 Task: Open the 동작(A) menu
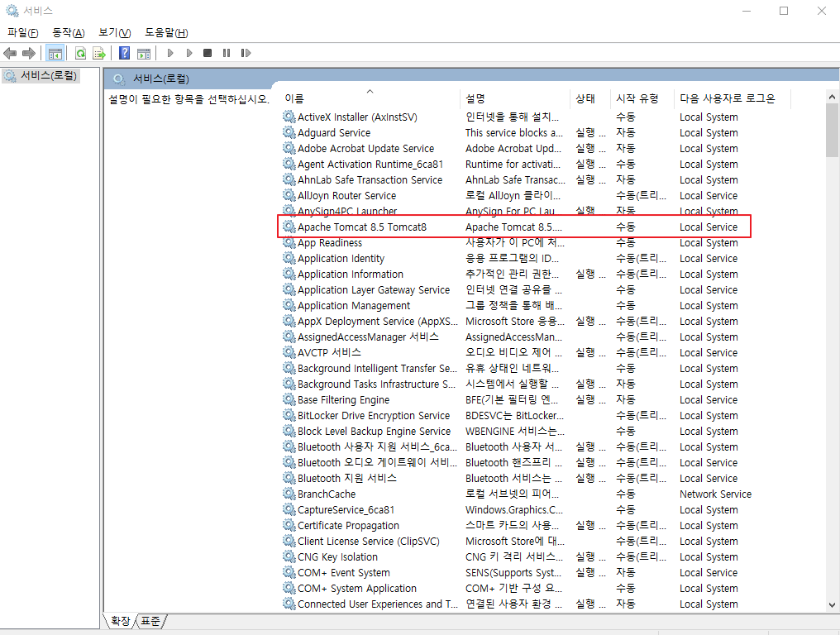click(x=68, y=33)
